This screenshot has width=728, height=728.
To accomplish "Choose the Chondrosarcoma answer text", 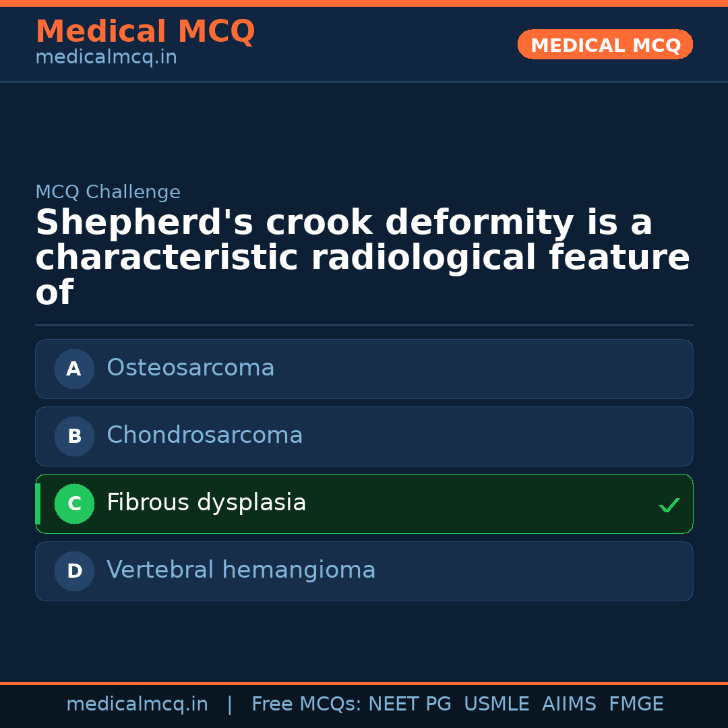I will point(205,435).
